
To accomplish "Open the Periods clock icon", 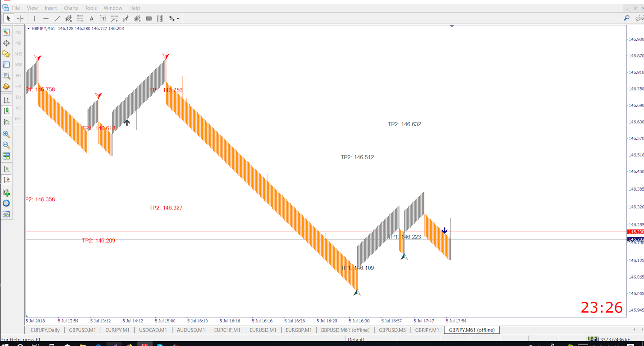I will click(6, 203).
